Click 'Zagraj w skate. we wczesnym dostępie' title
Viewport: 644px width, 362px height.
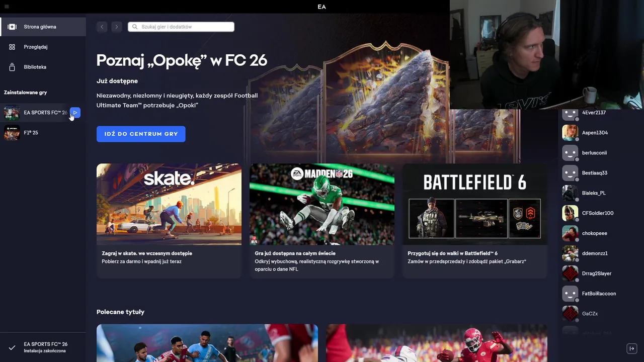pyautogui.click(x=147, y=253)
